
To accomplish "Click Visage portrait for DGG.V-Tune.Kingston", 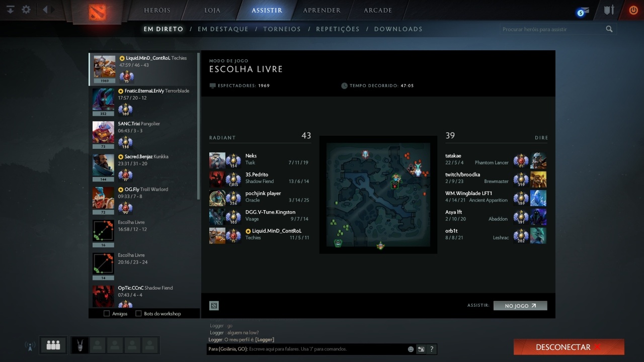I will (217, 217).
